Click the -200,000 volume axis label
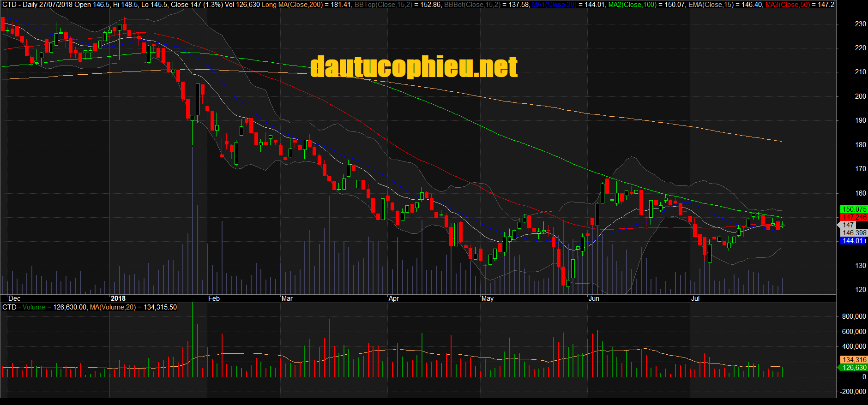868x405 pixels. tap(853, 392)
